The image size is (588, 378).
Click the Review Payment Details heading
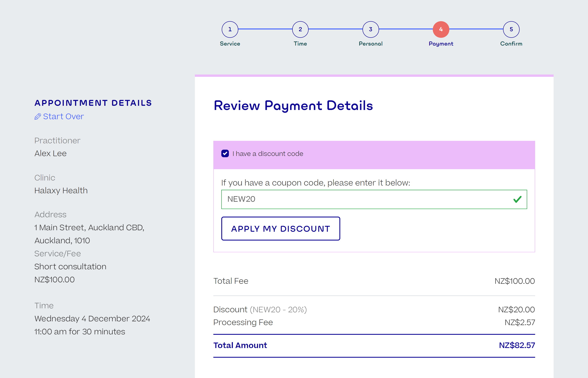tap(293, 106)
